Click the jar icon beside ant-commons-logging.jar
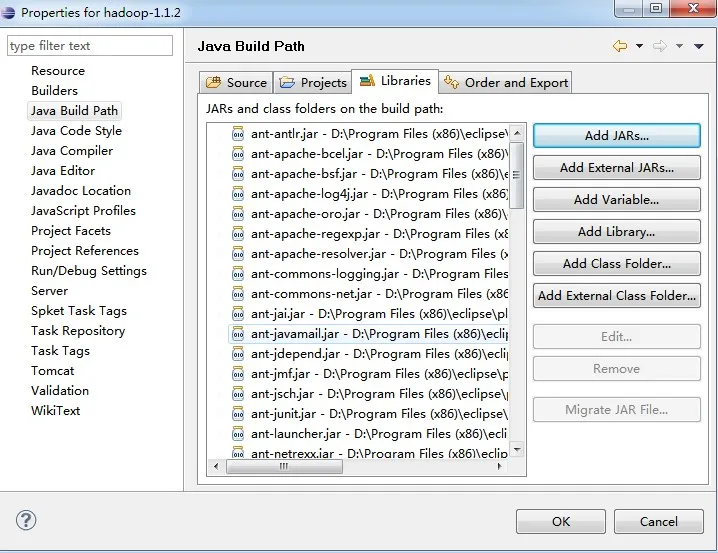Viewport: 718px width, 553px height. coord(238,274)
